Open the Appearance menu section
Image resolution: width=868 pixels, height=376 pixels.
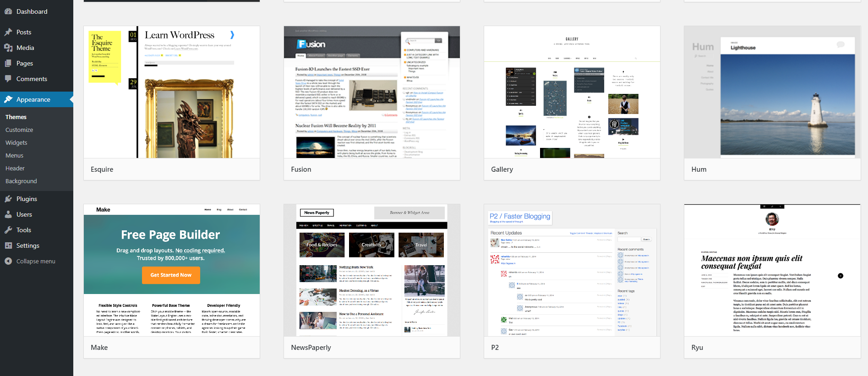(37, 99)
